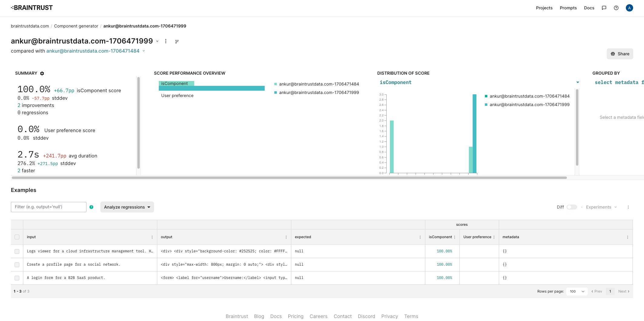Open the Analyze regressions dropdown

pyautogui.click(x=127, y=207)
